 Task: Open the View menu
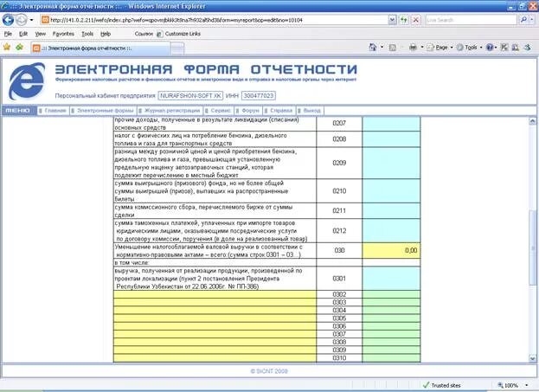[x=40, y=34]
